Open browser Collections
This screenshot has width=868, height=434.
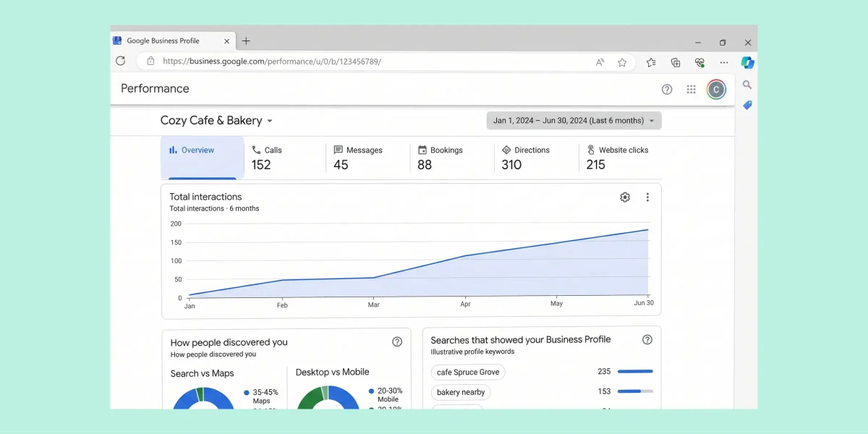tap(676, 62)
